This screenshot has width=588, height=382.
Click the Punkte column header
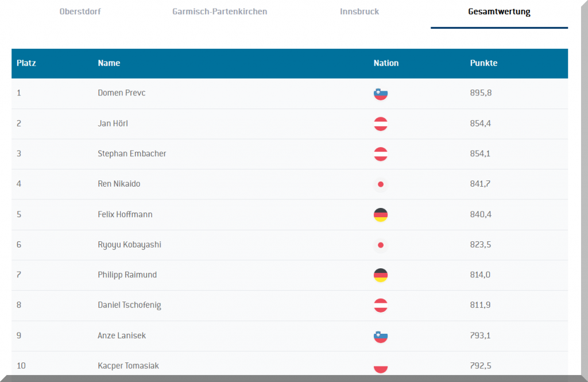pyautogui.click(x=483, y=63)
